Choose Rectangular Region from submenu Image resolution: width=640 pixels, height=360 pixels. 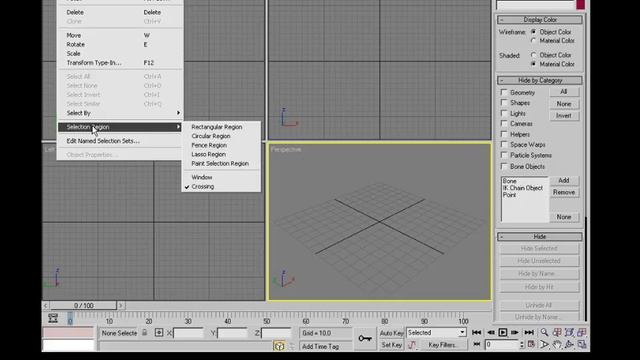(x=217, y=127)
